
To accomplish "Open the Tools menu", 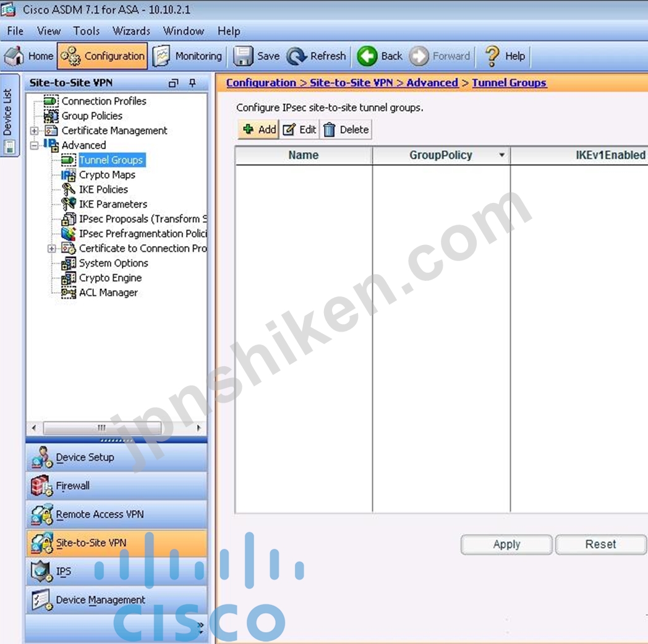I will coord(87,31).
